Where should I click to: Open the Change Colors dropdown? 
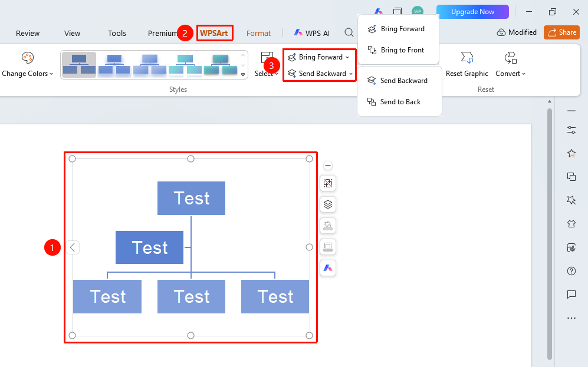(x=27, y=64)
